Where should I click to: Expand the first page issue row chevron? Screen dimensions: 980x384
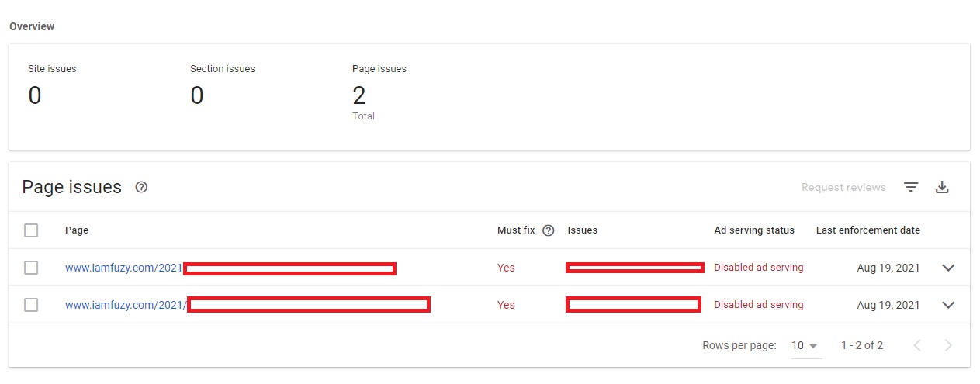[x=947, y=268]
